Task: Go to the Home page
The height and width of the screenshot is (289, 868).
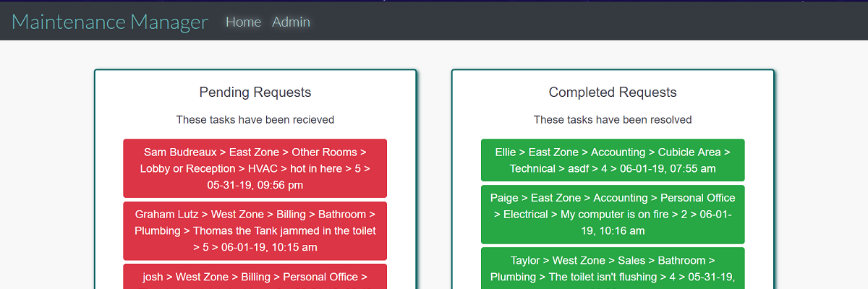Action: (243, 22)
